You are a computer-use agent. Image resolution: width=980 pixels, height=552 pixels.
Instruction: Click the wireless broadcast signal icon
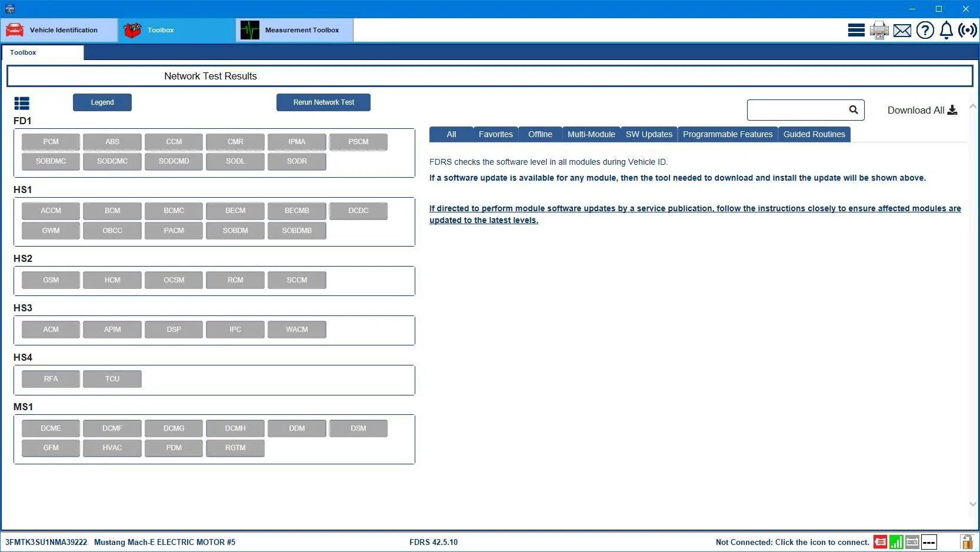coord(968,30)
